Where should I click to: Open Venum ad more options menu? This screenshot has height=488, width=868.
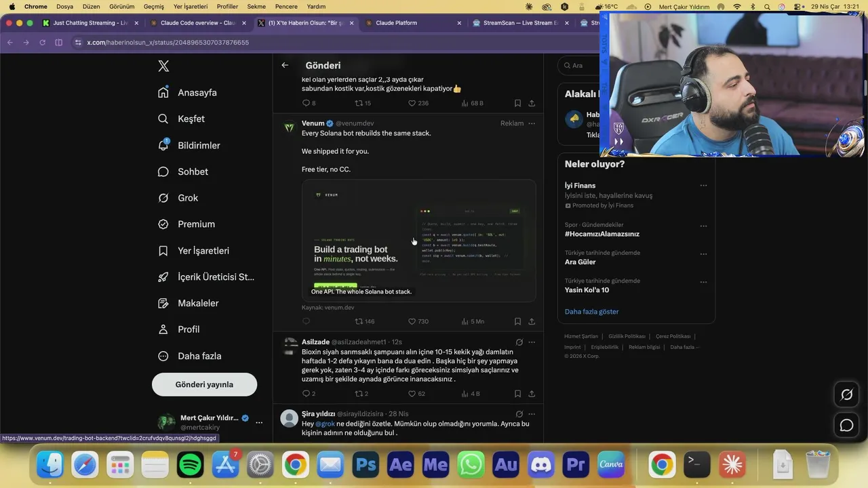532,123
